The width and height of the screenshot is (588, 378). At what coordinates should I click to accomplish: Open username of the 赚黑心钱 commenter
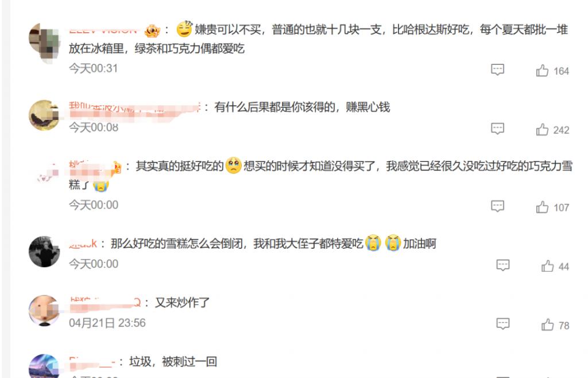tap(134, 109)
